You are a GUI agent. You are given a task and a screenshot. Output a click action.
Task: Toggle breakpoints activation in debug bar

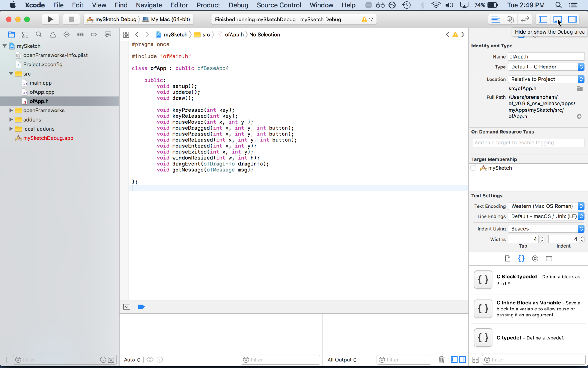[141, 307]
